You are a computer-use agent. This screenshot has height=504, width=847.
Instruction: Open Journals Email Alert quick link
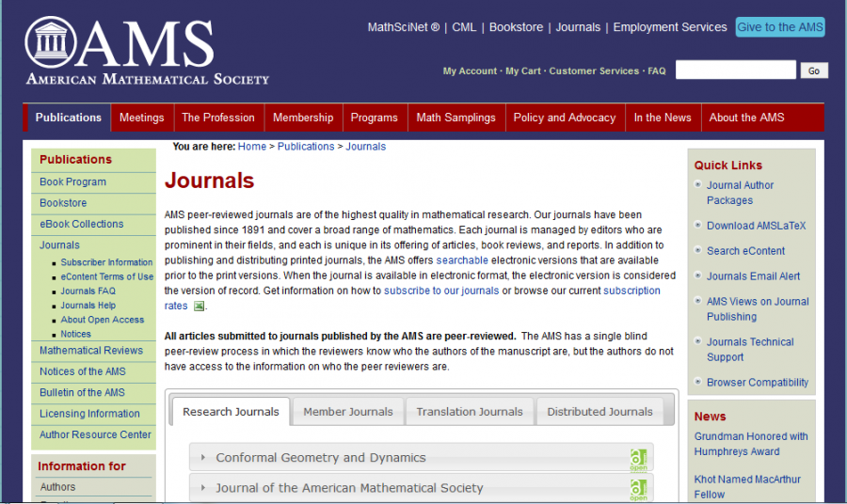(x=754, y=276)
